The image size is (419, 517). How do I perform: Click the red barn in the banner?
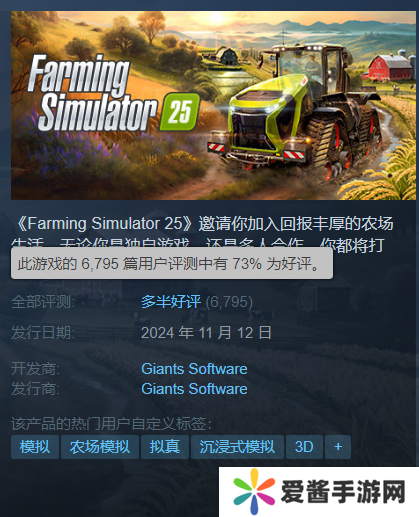(390, 67)
